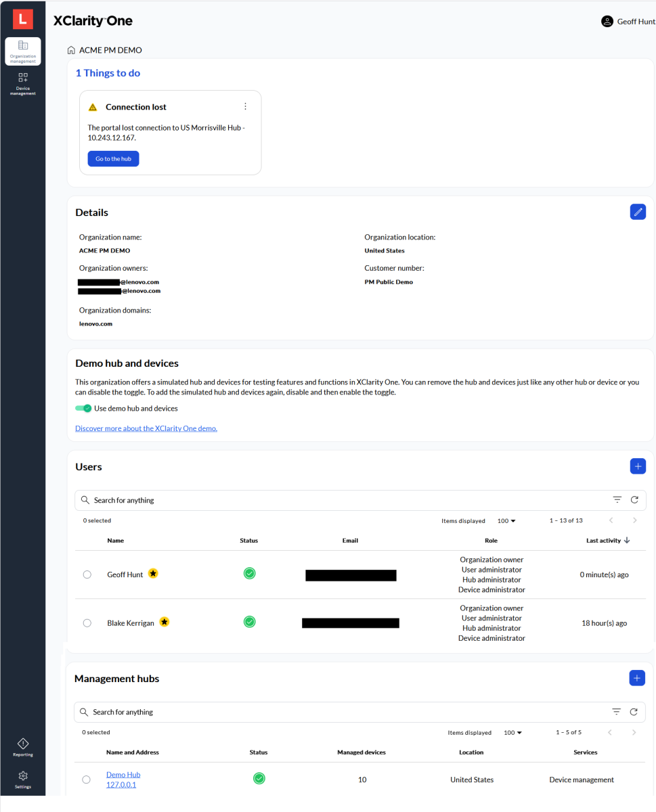656x812 pixels.
Task: Select the Demo Hub row radio button
Action: click(86, 780)
